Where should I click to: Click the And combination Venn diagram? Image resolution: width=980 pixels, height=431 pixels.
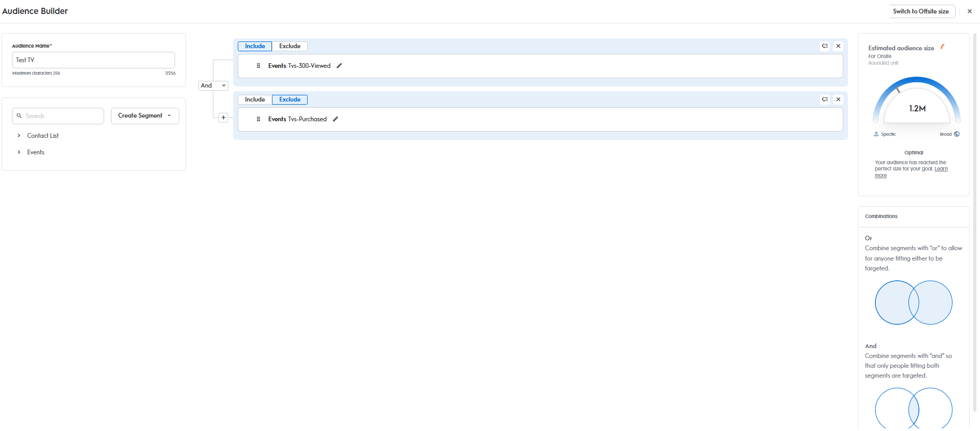pyautogui.click(x=914, y=409)
